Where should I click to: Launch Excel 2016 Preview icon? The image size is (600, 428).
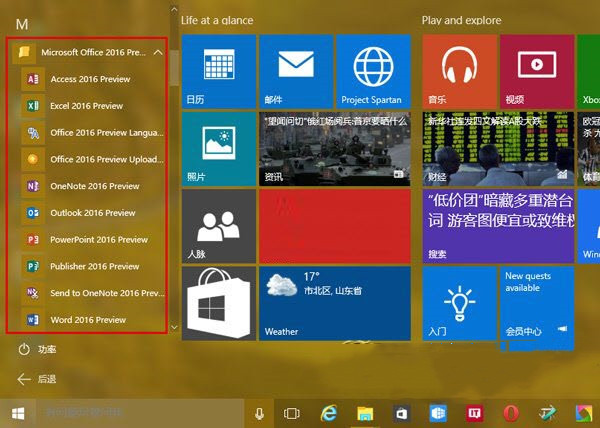pos(33,106)
